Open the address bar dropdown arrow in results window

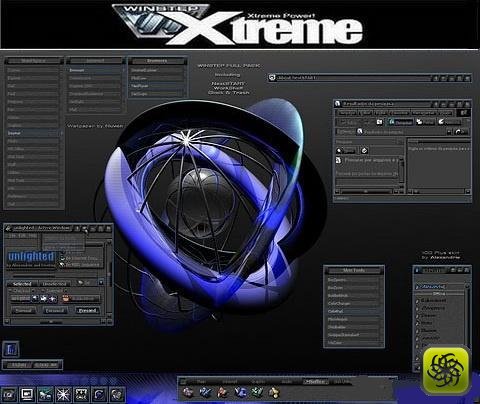point(449,132)
